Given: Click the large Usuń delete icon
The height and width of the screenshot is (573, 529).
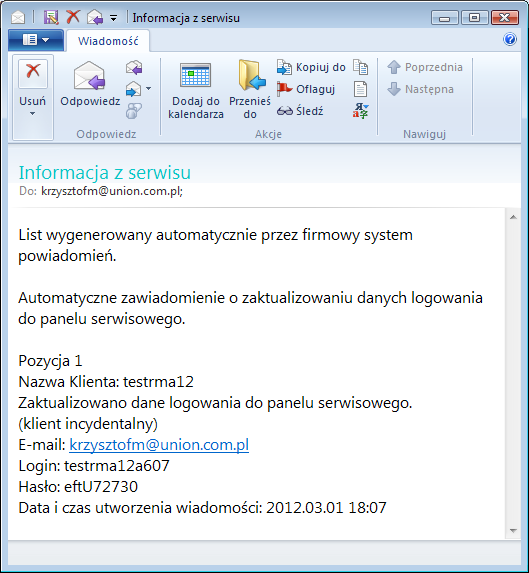Looking at the screenshot, I should pyautogui.click(x=33, y=73).
